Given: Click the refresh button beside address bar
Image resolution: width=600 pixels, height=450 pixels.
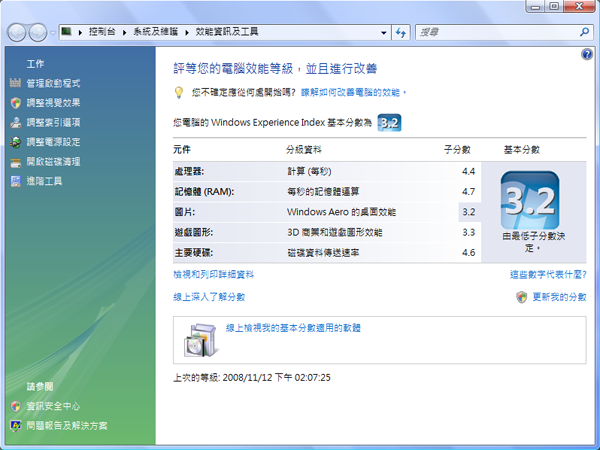Looking at the screenshot, I should click(x=401, y=33).
